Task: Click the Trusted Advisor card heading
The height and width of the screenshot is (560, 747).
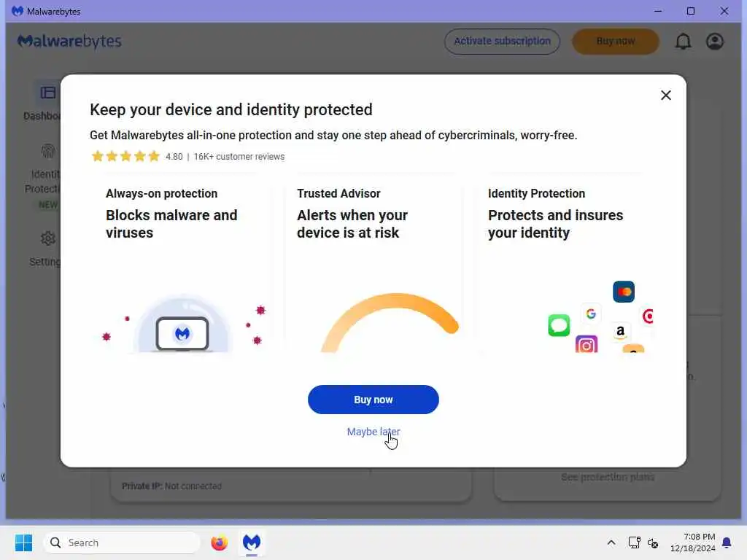Action: pos(338,193)
